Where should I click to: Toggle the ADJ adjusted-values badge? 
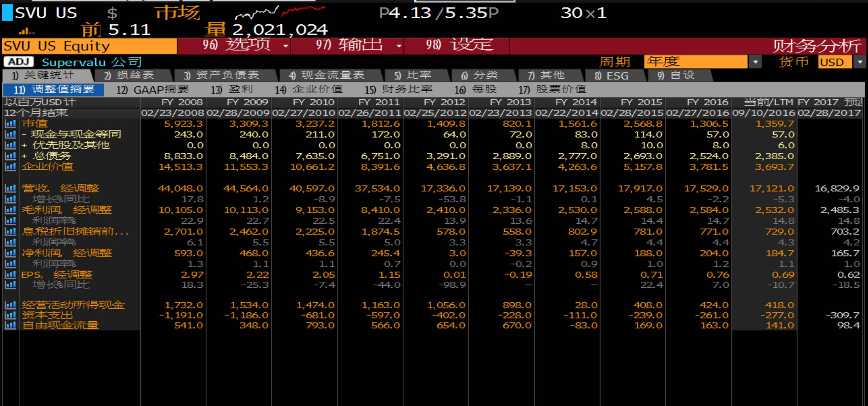19,62
